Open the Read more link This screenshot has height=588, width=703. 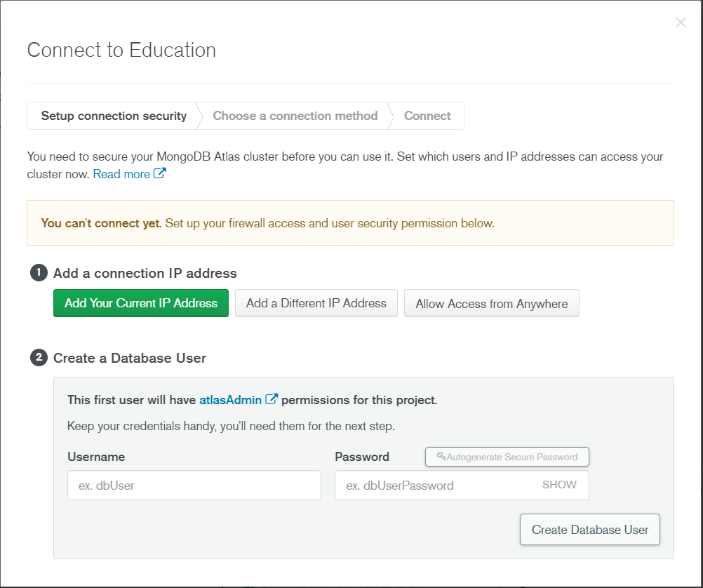point(121,174)
